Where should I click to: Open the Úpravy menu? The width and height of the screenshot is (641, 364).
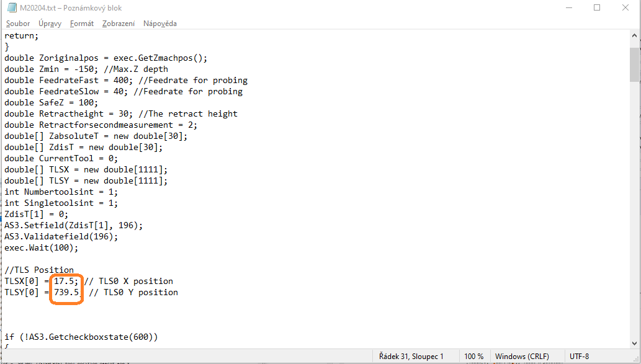pyautogui.click(x=50, y=24)
